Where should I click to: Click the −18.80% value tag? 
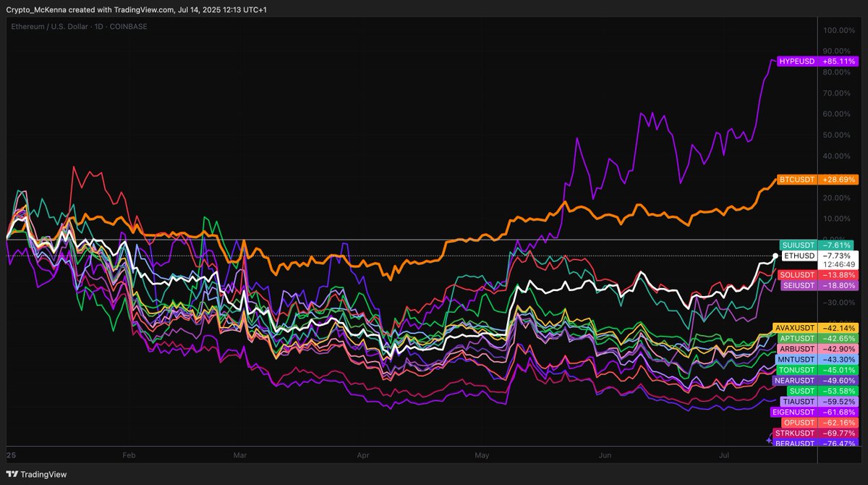click(x=838, y=285)
